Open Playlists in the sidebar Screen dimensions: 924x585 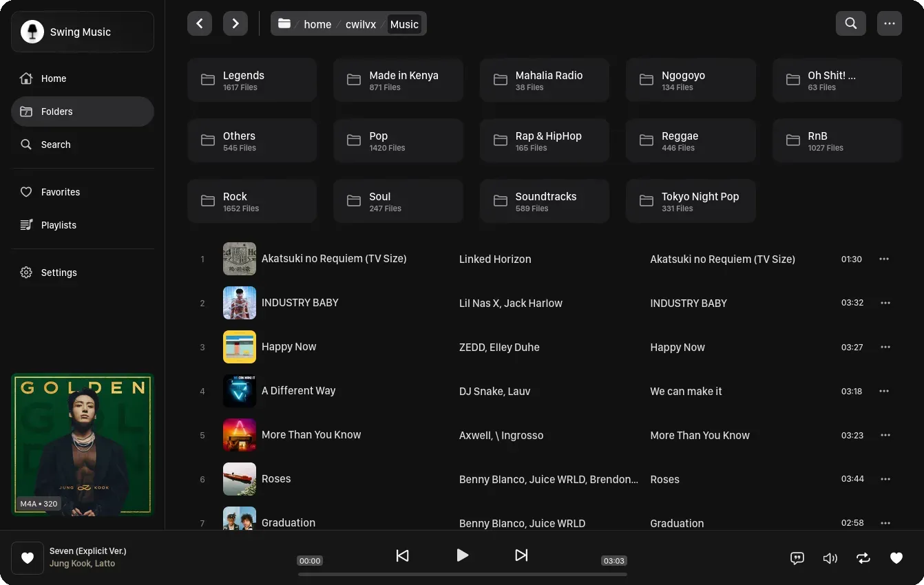tap(59, 225)
